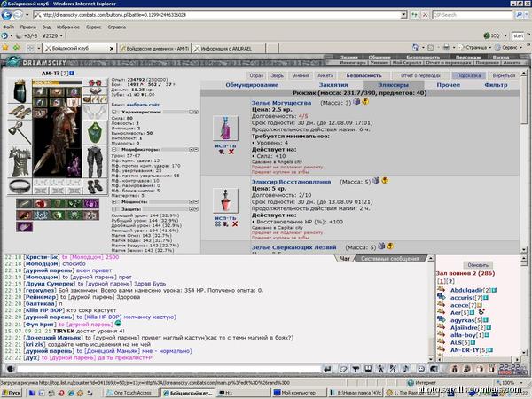Click the Образ button
The image size is (532, 399).
pos(256,75)
